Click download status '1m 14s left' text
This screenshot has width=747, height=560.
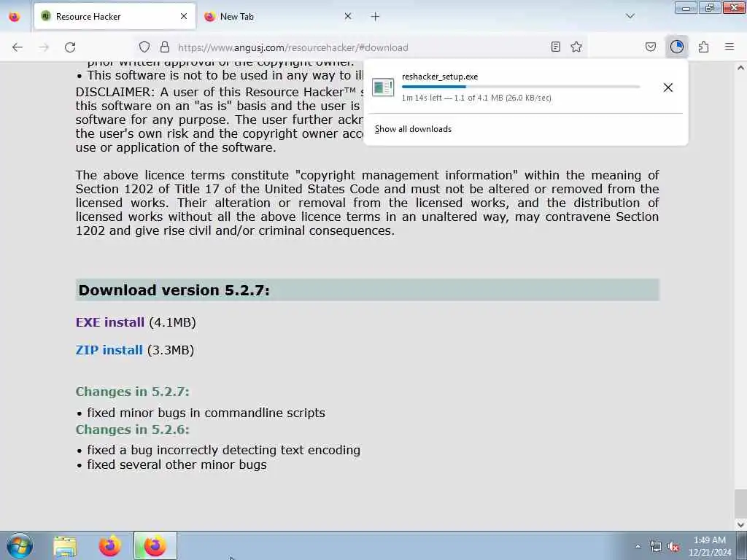click(476, 98)
